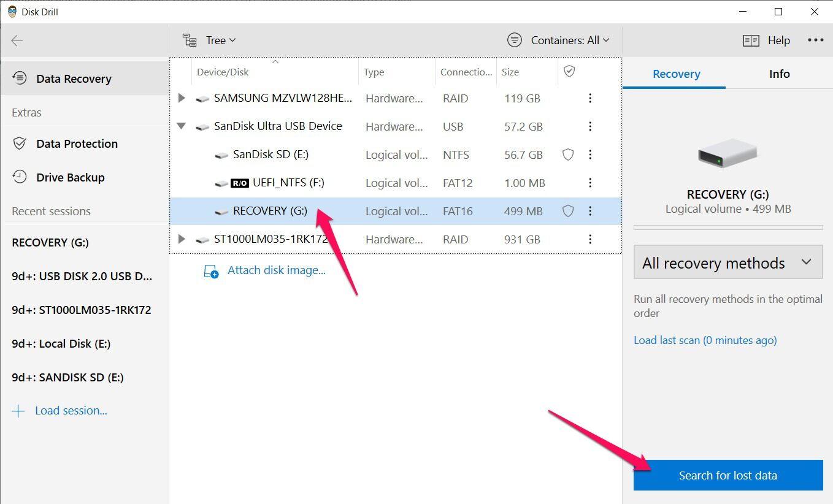Click the Disk Drill app logo
The width and height of the screenshot is (833, 504).
12,12
